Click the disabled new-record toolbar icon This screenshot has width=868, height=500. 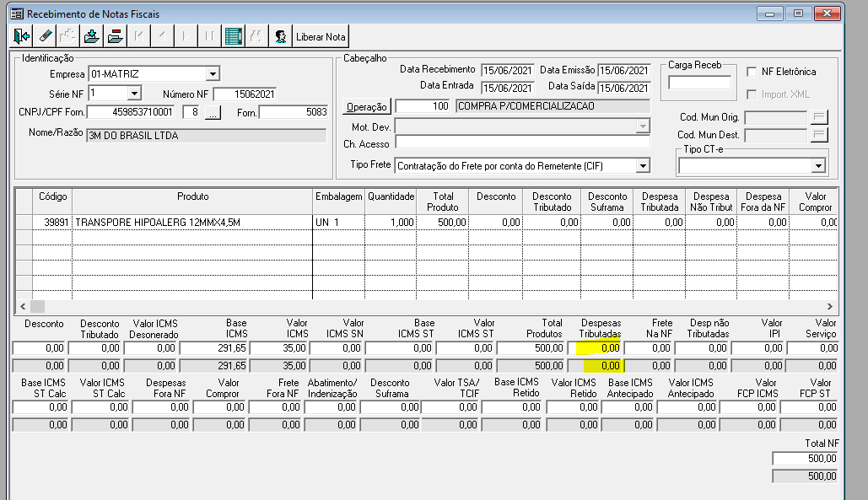(67, 36)
